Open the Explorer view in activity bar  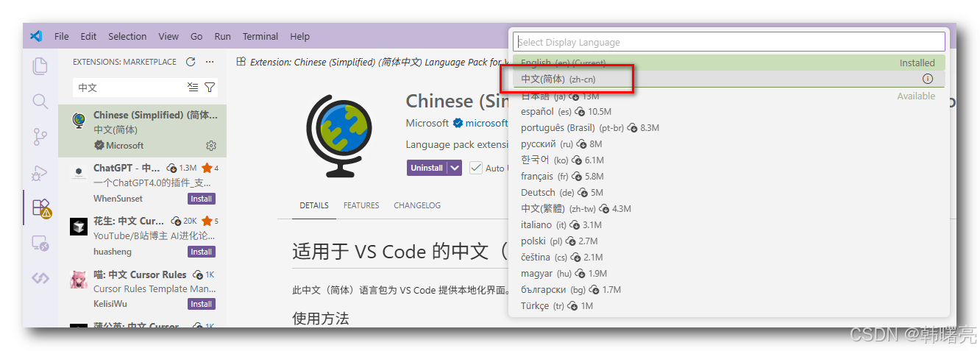coord(40,66)
